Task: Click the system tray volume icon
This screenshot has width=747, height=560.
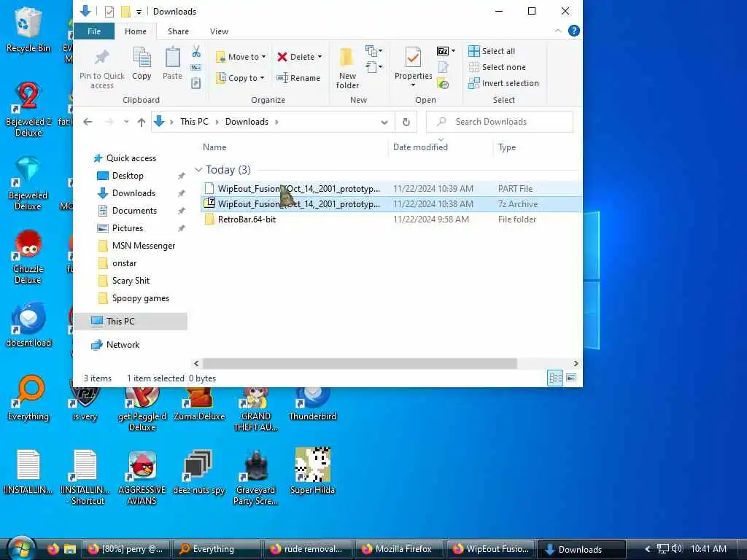Action: (x=677, y=549)
